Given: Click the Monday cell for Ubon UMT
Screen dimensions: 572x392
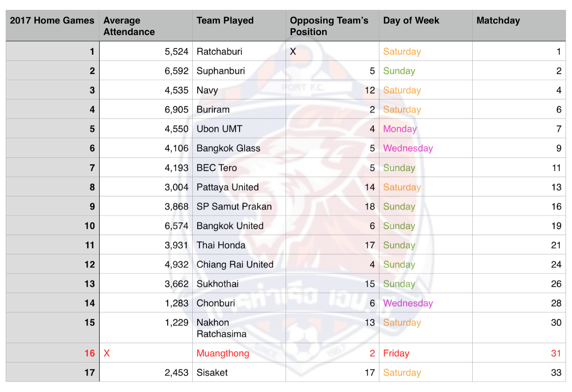Looking at the screenshot, I should click(x=426, y=129).
